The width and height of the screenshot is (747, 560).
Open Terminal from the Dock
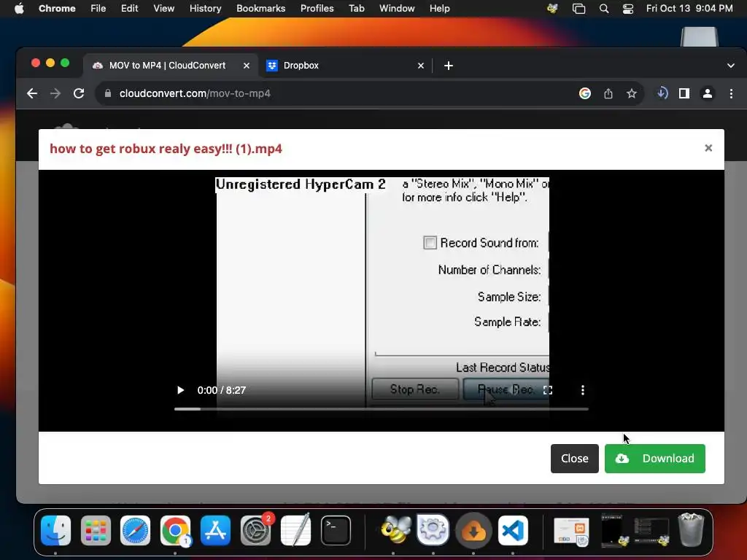(336, 530)
